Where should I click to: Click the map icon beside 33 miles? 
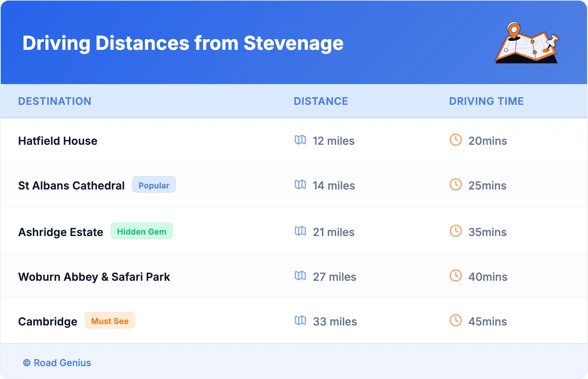coord(300,320)
